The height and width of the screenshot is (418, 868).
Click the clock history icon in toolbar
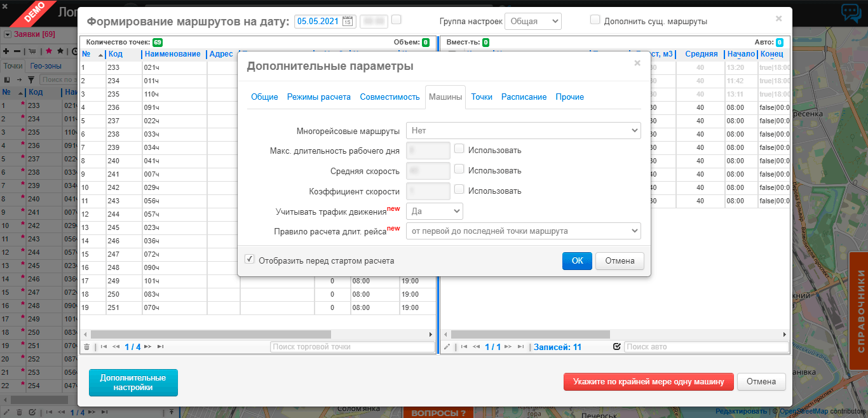pos(76,51)
